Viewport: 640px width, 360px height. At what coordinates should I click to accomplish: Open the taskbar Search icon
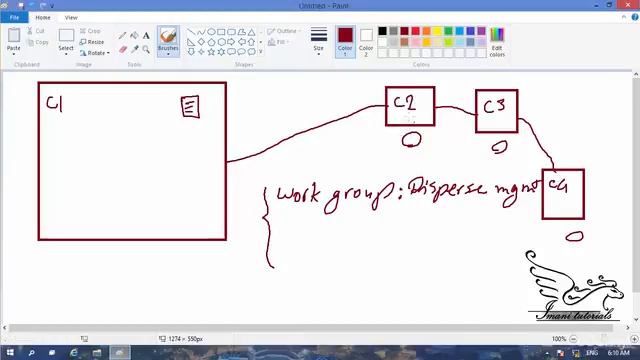[x=31, y=352]
